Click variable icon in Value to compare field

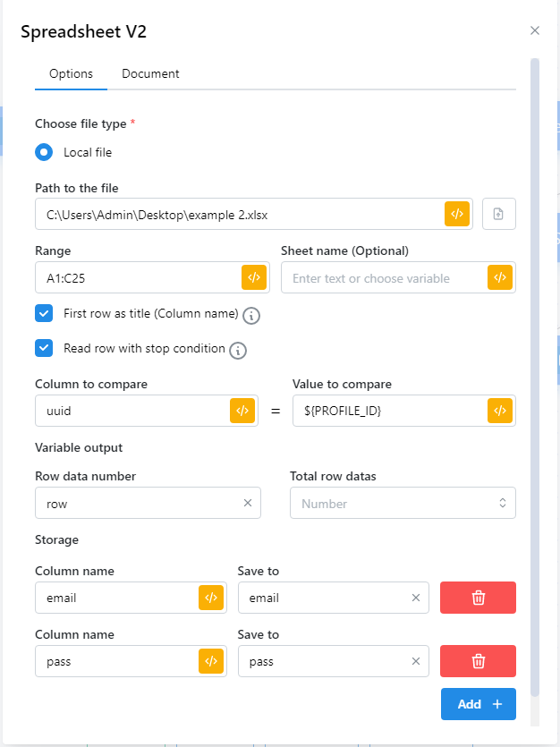click(x=500, y=411)
